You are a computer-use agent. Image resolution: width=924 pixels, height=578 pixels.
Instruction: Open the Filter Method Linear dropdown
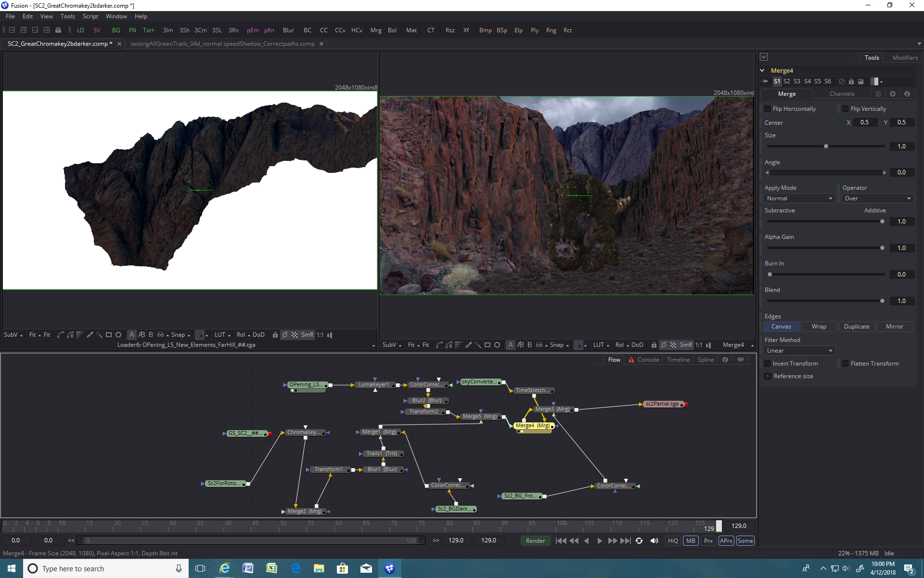(800, 351)
